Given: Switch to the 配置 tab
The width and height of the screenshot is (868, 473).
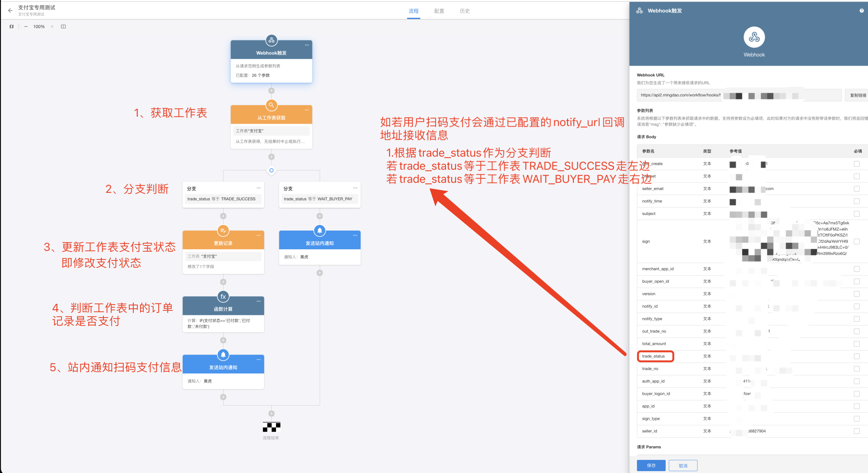Looking at the screenshot, I should click(439, 11).
